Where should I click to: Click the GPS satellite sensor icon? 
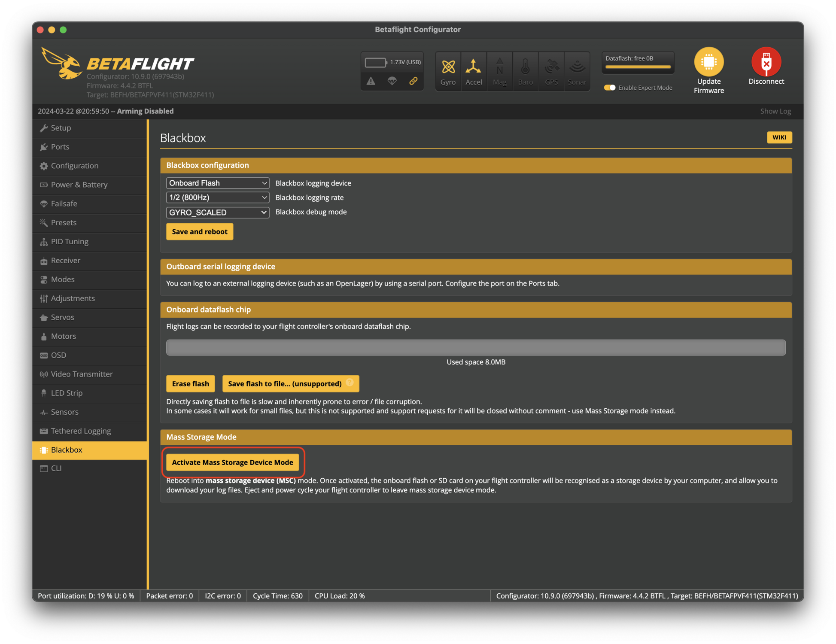551,67
